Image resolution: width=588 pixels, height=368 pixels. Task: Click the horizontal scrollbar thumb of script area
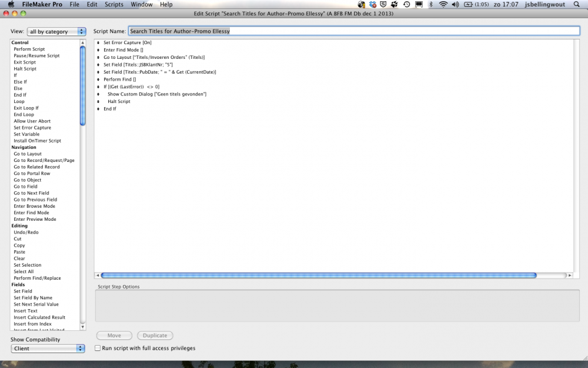tap(319, 275)
